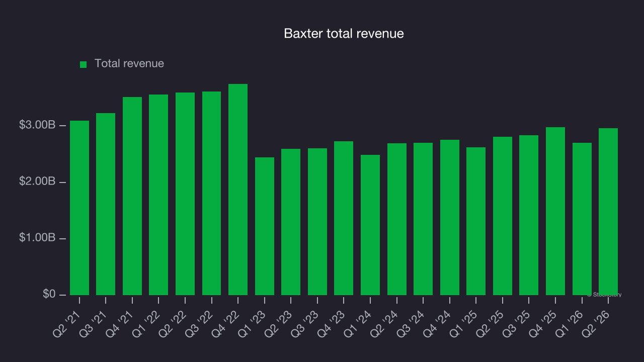Select the Q2 '21 revenue bar
This screenshot has width=644, height=362.
click(x=79, y=208)
